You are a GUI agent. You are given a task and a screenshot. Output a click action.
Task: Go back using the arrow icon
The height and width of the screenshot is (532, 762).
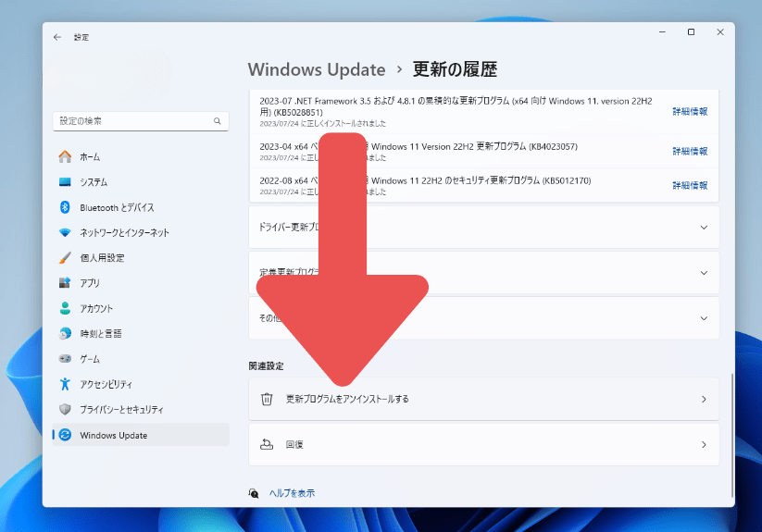pos(57,37)
